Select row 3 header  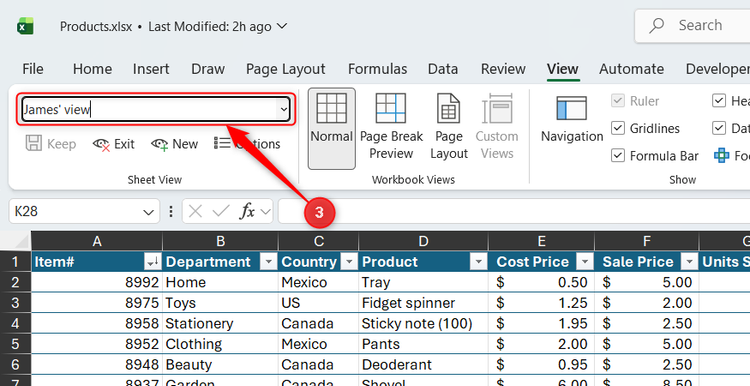pyautogui.click(x=15, y=303)
